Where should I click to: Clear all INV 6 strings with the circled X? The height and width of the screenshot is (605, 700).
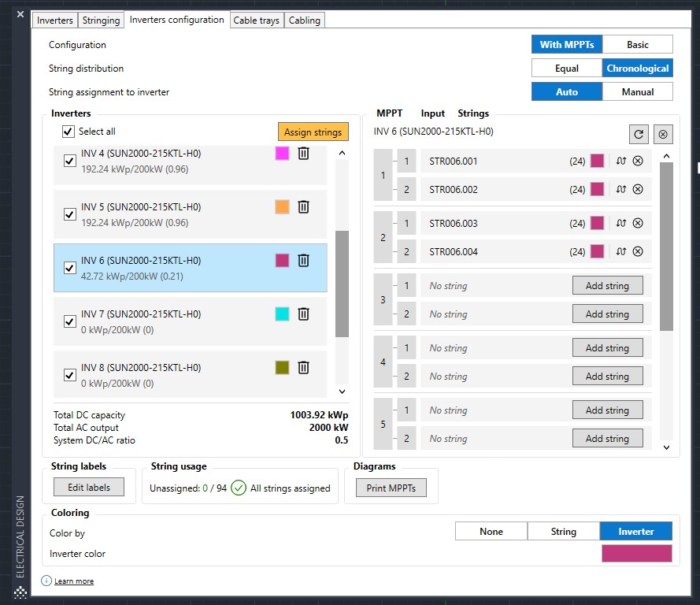663,134
